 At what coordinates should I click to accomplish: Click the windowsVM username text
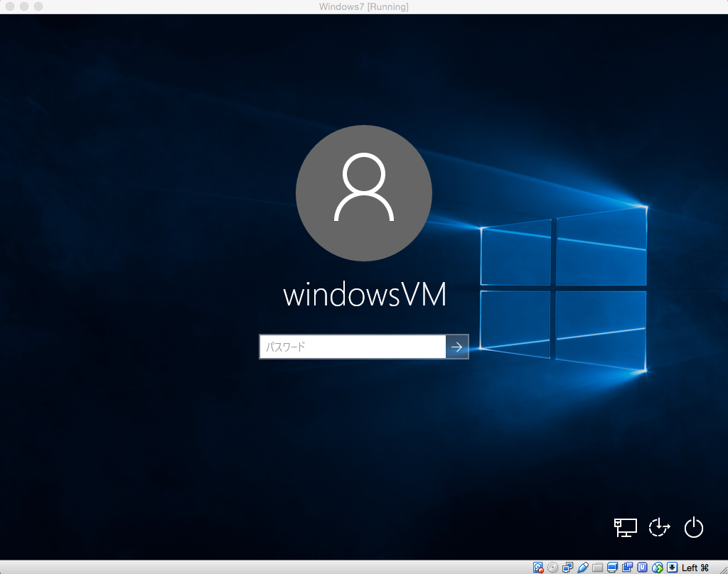coord(365,295)
